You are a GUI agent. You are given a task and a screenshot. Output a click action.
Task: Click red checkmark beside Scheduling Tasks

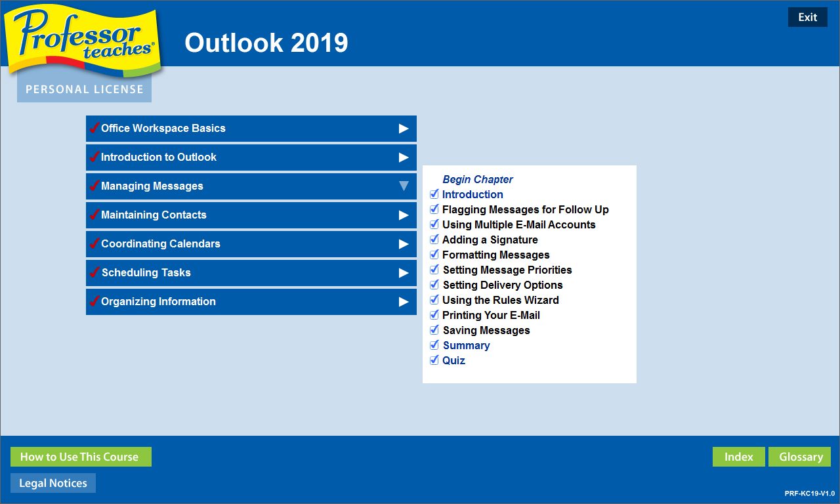coord(94,272)
